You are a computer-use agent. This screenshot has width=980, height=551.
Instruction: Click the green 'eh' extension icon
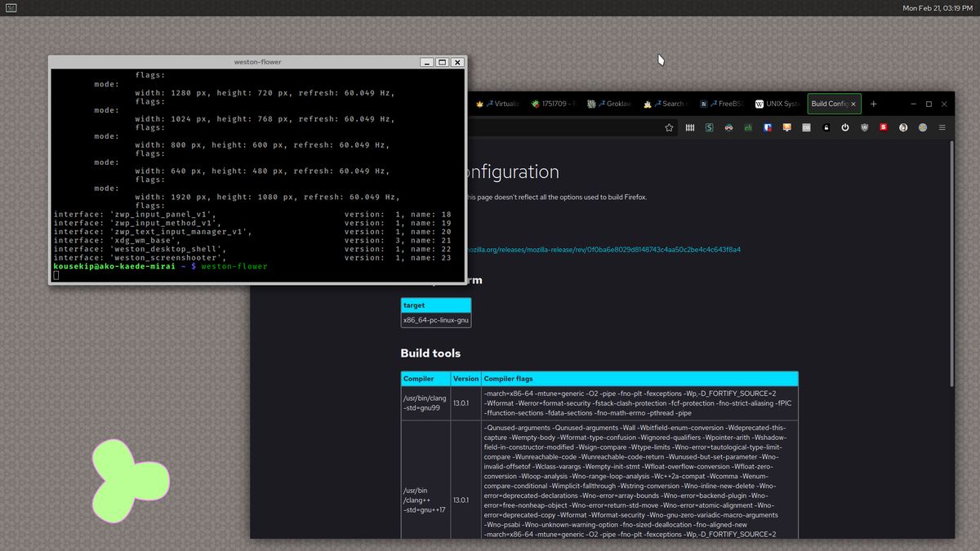coord(747,127)
